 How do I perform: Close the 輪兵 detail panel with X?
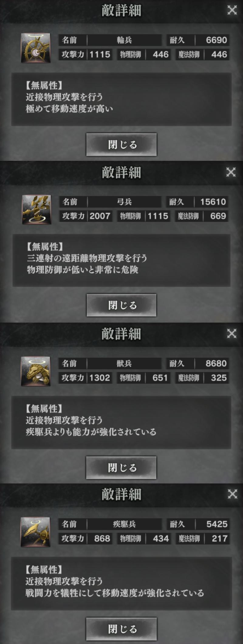click(232, 10)
